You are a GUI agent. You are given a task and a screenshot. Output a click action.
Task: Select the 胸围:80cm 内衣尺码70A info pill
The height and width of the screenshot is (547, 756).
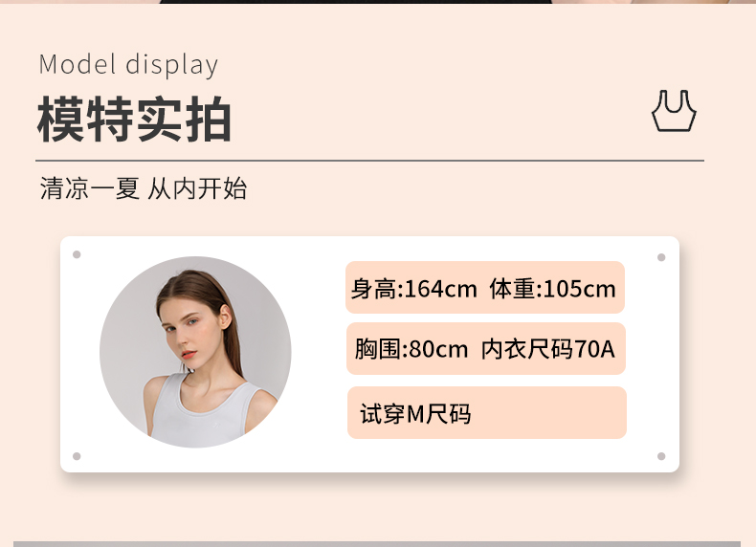(485, 348)
